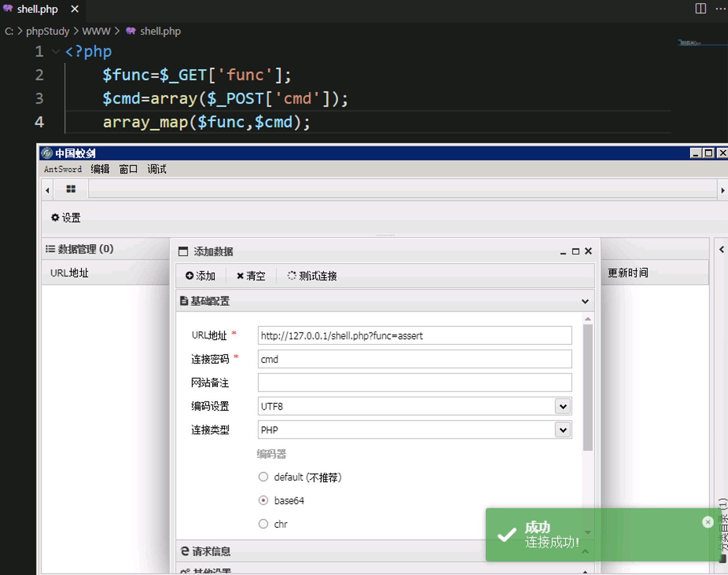Click the URL地址 input field
The height and width of the screenshot is (575, 728).
415,336
